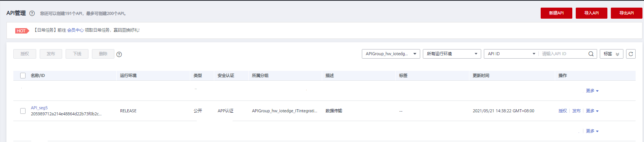Expand the 标签 filter dropdown
Screen dimensions: 644x142
click(612, 54)
